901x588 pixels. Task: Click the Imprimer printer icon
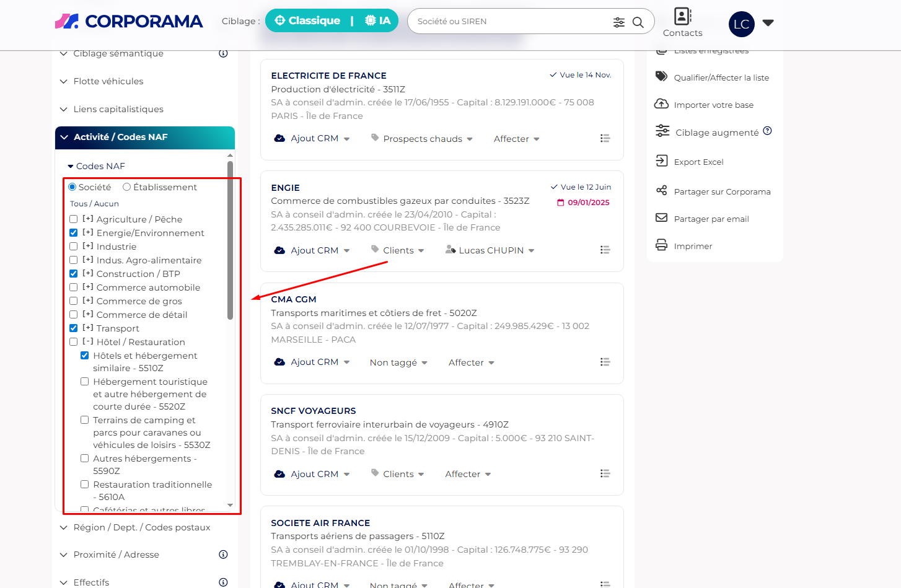pos(662,245)
